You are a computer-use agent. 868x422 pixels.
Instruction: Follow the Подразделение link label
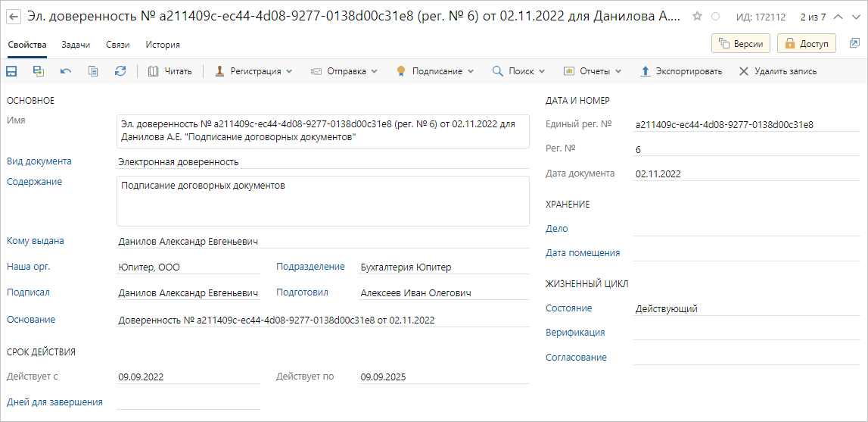pos(310,266)
